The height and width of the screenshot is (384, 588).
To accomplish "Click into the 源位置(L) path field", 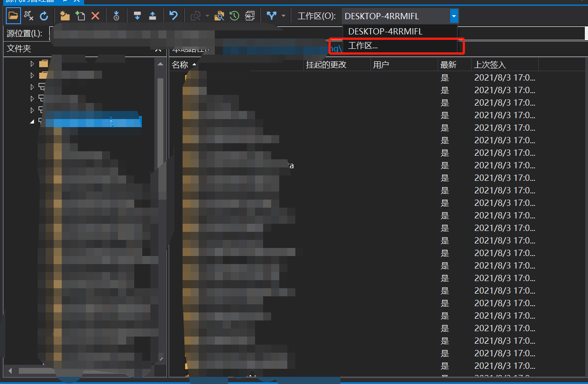I will coord(316,33).
